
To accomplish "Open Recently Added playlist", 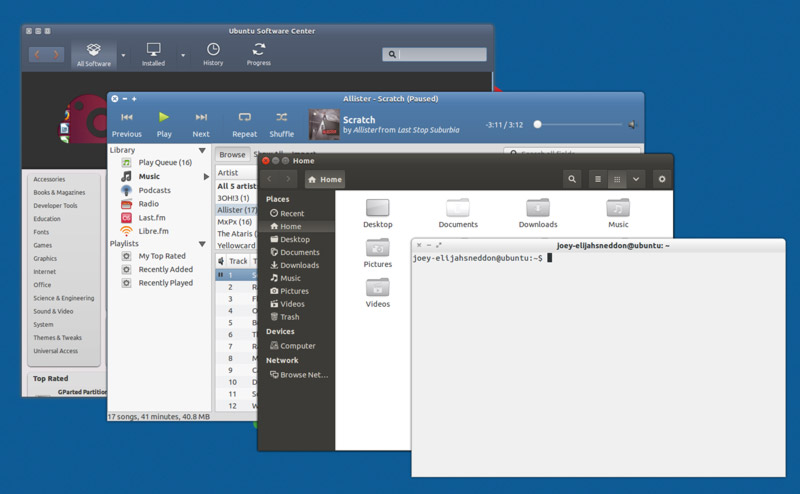I will point(165,269).
